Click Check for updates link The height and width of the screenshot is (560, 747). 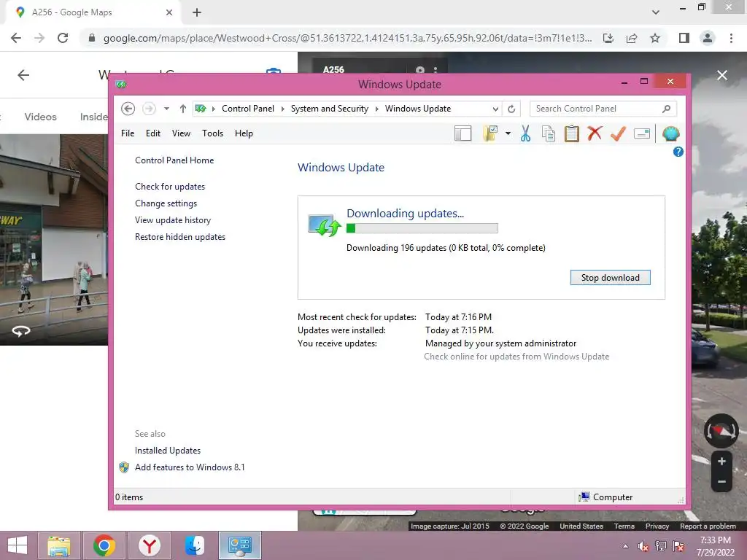(x=170, y=187)
